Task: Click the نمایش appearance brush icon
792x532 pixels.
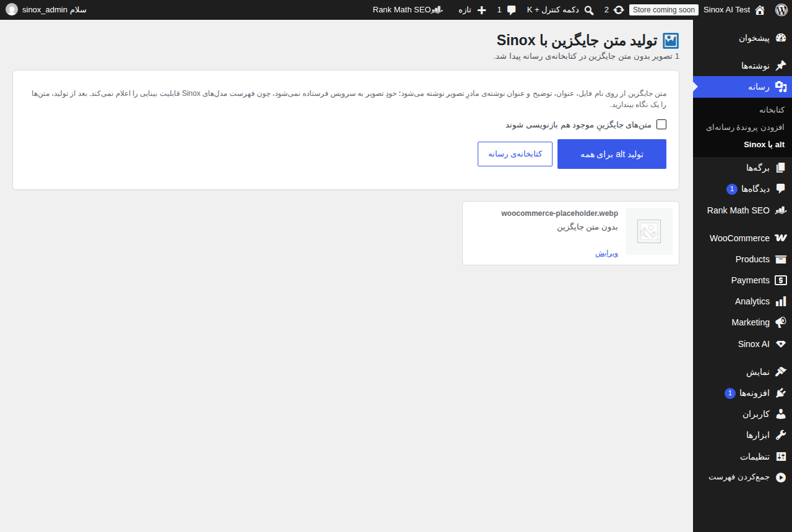Action: click(x=781, y=372)
